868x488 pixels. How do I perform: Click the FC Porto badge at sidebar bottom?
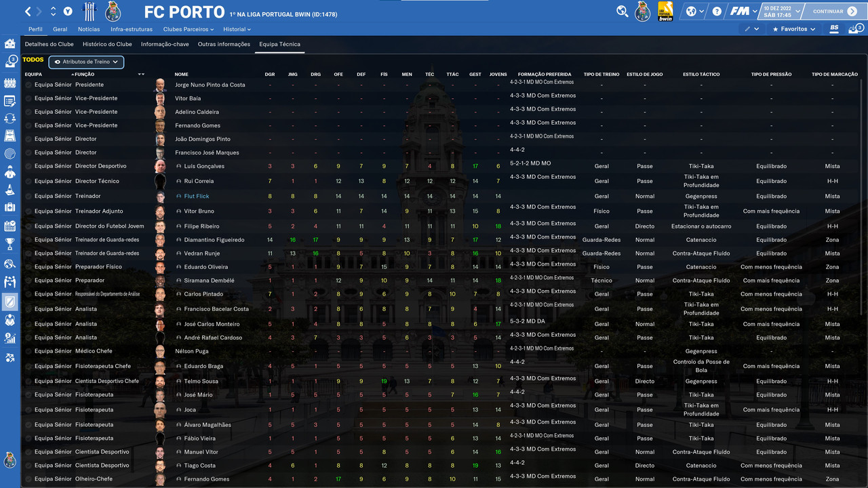[x=9, y=460]
